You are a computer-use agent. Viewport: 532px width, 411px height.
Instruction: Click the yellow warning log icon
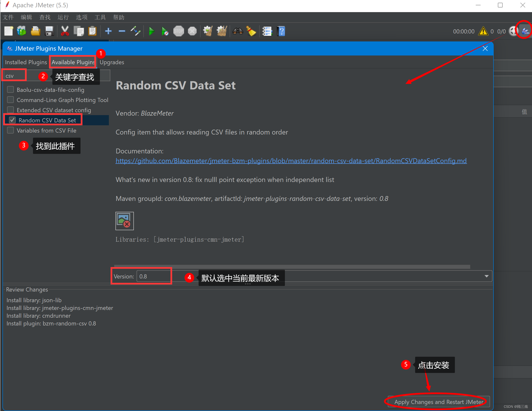pyautogui.click(x=483, y=31)
